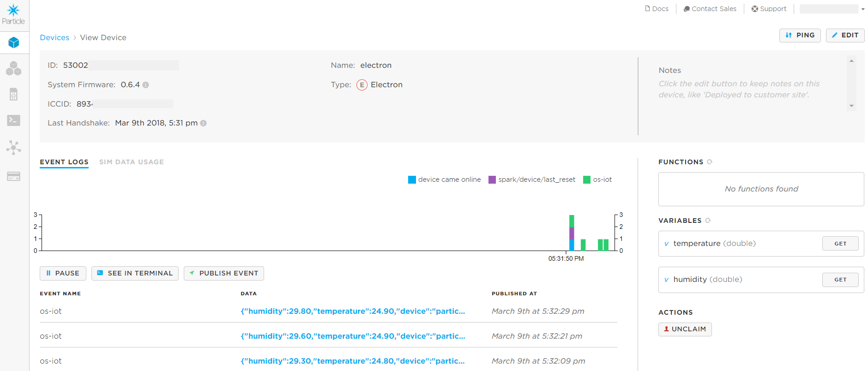Toggle the 'device came online' legend item
Screen dimensions: 868x371
444,180
